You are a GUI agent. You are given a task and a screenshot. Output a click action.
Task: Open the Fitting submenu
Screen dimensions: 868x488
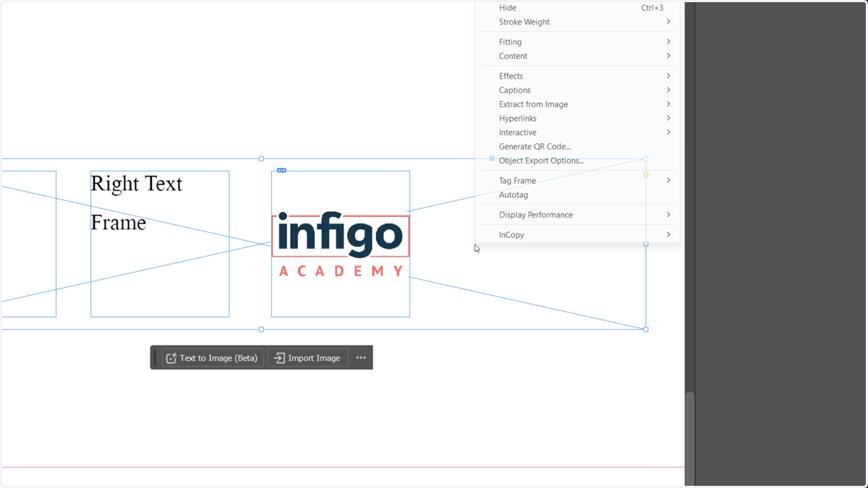pyautogui.click(x=577, y=42)
